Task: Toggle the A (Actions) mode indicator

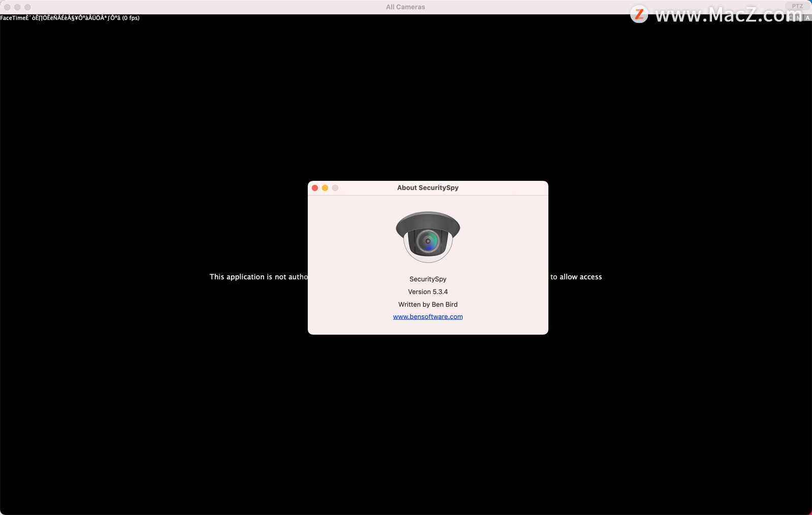Action: click(x=807, y=18)
